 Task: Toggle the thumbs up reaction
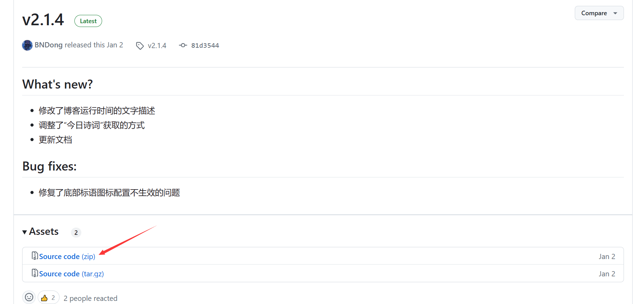[48, 298]
